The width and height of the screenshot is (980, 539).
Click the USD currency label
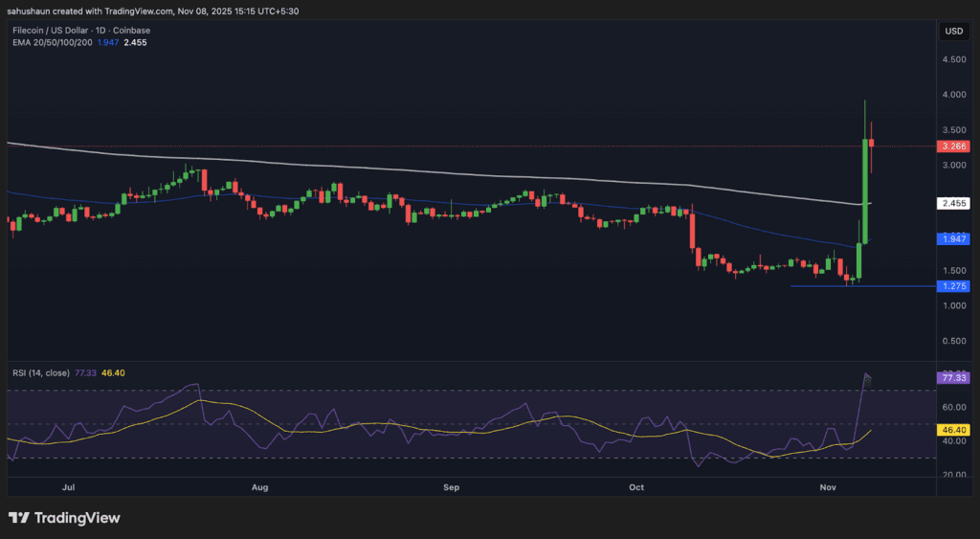tap(953, 32)
